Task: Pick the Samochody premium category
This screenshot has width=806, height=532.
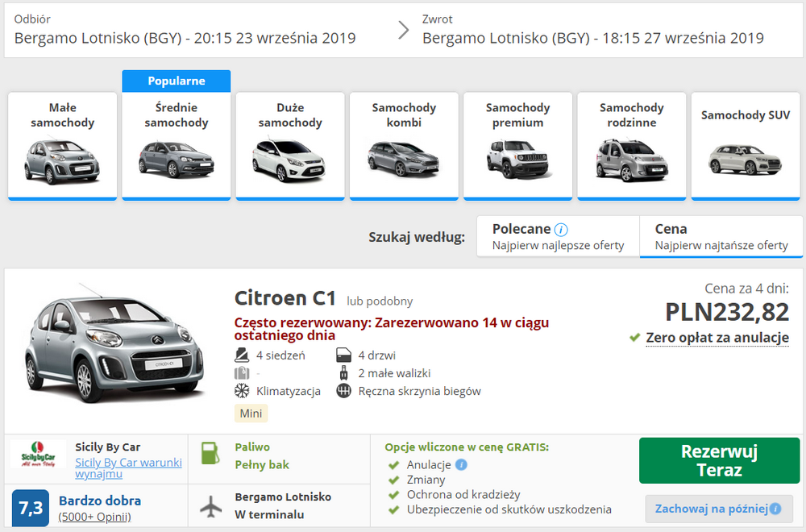Action: pos(517,146)
